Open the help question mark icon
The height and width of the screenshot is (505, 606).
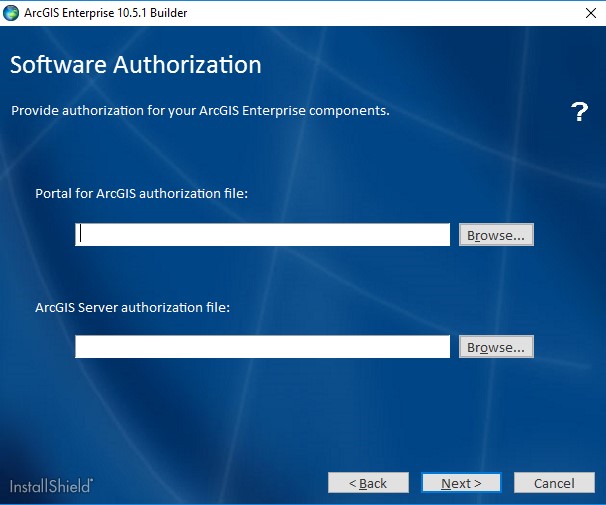[x=579, y=112]
